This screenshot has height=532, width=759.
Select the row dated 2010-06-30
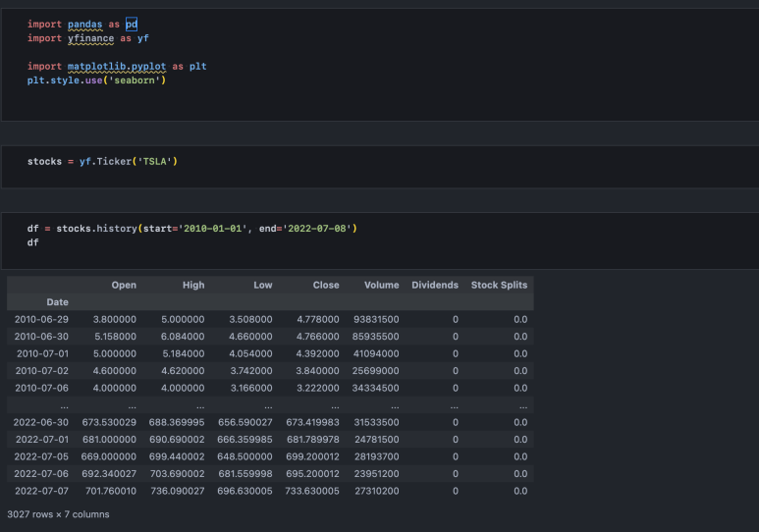(x=270, y=337)
